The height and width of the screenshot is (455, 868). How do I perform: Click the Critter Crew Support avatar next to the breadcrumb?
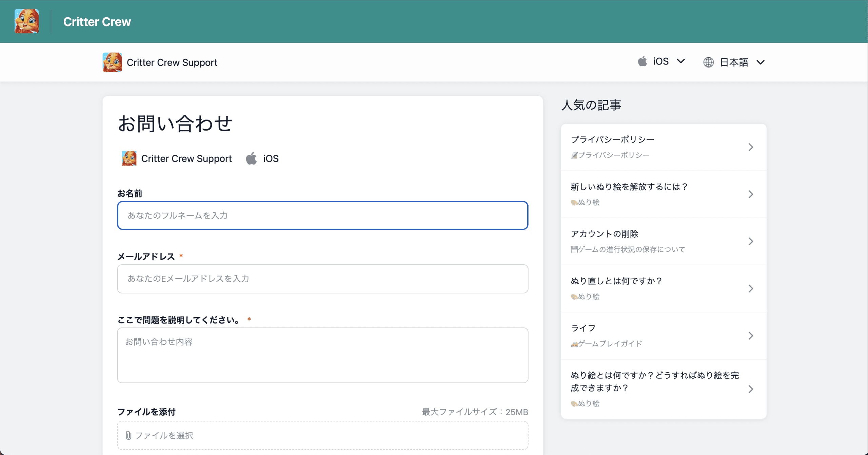coord(112,62)
